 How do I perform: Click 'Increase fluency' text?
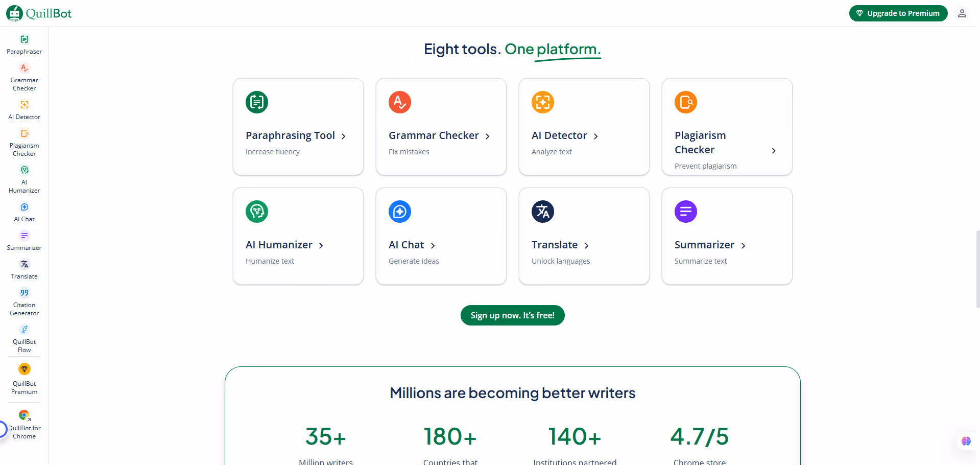tap(273, 152)
